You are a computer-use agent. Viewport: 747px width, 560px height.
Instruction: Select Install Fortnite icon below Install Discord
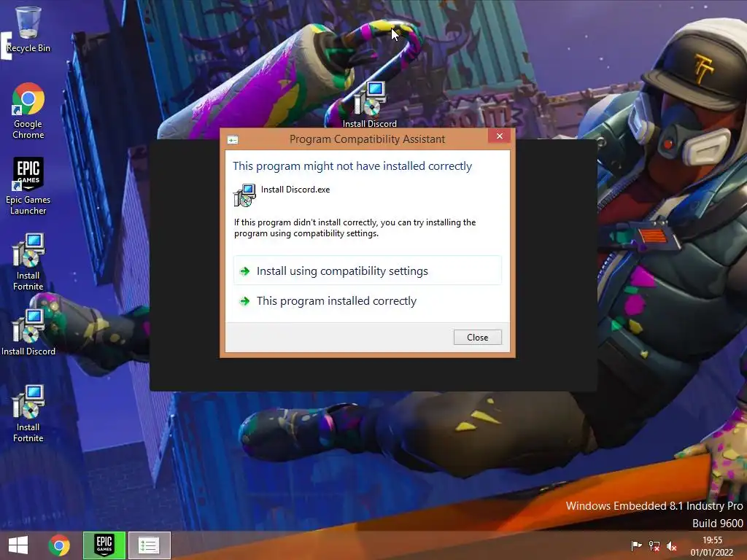click(x=28, y=413)
